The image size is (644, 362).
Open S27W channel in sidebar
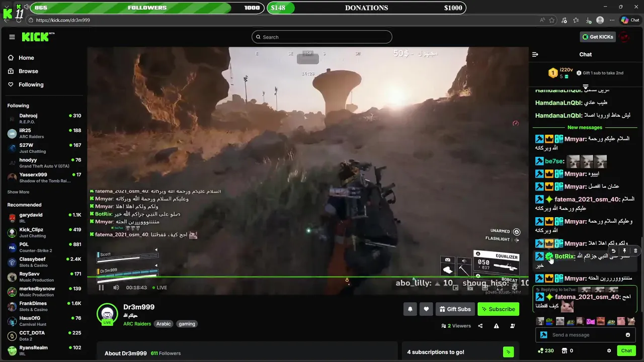click(x=44, y=148)
